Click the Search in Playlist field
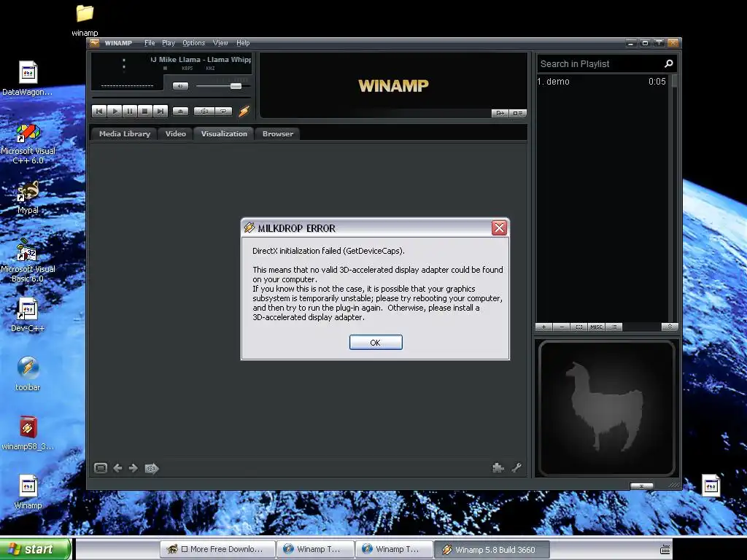This screenshot has width=747, height=560. [x=600, y=64]
